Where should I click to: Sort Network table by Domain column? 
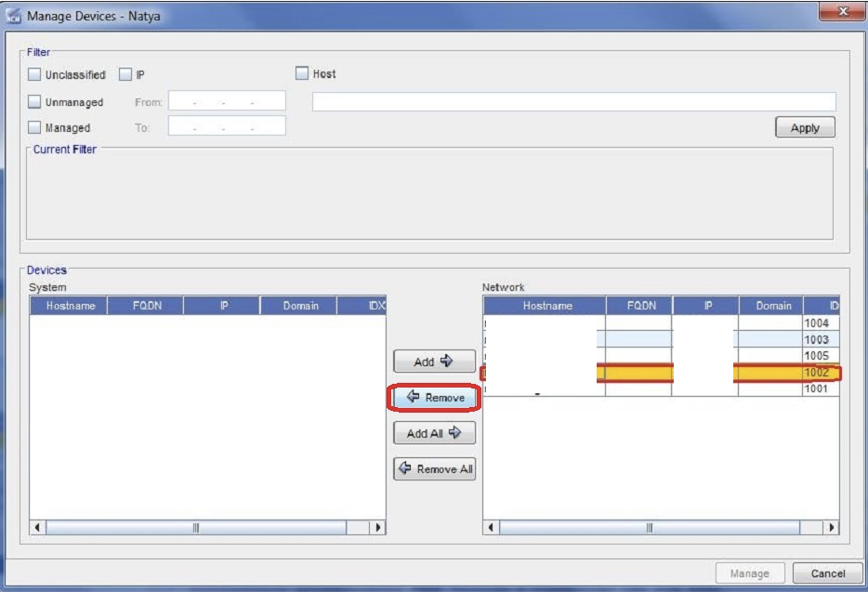point(771,306)
